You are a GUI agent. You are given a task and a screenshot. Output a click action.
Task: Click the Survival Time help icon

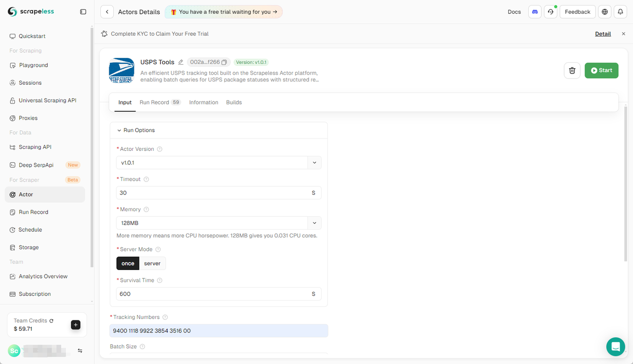coord(160,280)
